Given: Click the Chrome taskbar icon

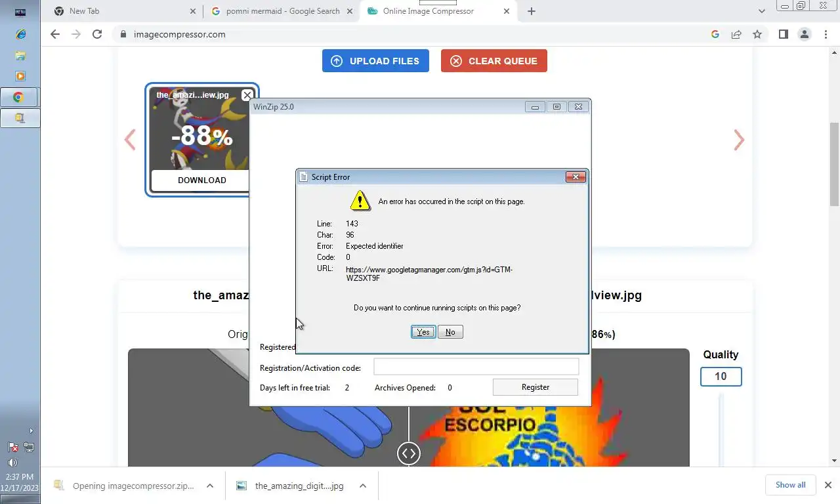Looking at the screenshot, I should (x=20, y=97).
